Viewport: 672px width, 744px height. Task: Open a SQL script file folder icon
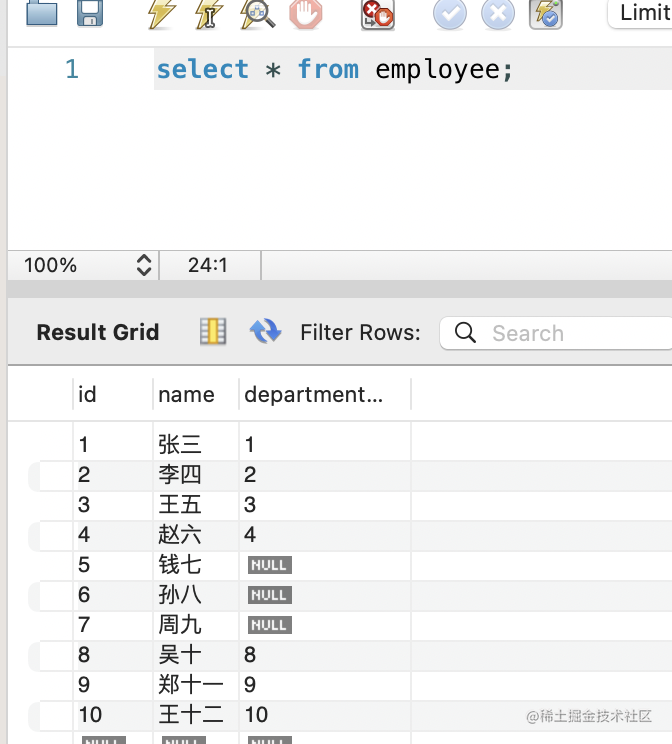(42, 13)
